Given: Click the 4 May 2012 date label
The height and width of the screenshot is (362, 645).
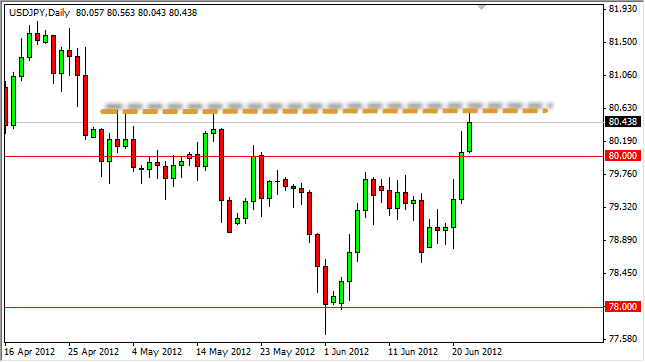Looking at the screenshot, I should pyautogui.click(x=157, y=352).
